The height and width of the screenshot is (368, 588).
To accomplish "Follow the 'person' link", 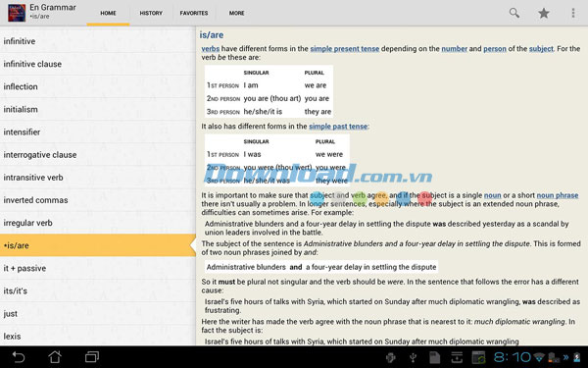I will [x=495, y=49].
